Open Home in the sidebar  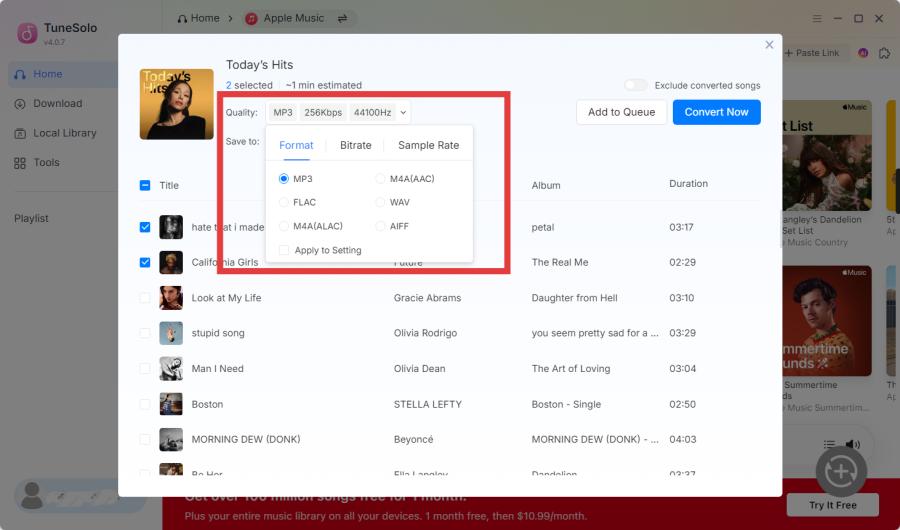pyautogui.click(x=62, y=74)
